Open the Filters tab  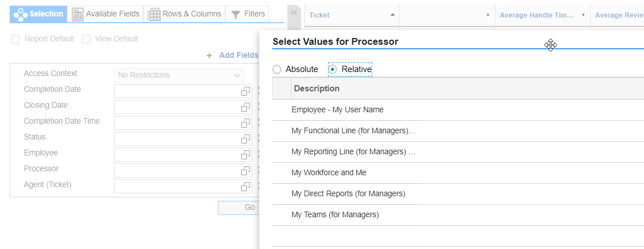pyautogui.click(x=248, y=14)
